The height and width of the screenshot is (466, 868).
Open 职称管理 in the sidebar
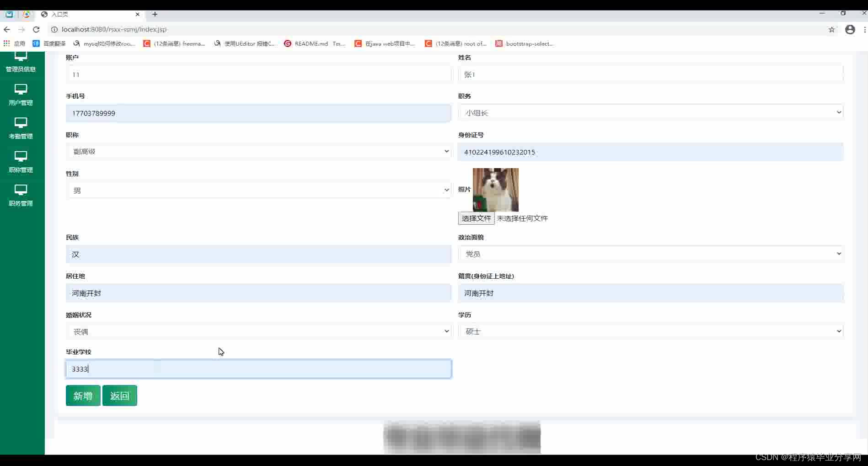(21, 162)
